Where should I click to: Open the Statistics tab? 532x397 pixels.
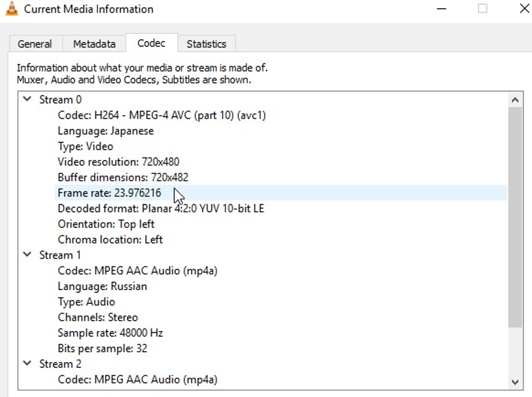(206, 44)
